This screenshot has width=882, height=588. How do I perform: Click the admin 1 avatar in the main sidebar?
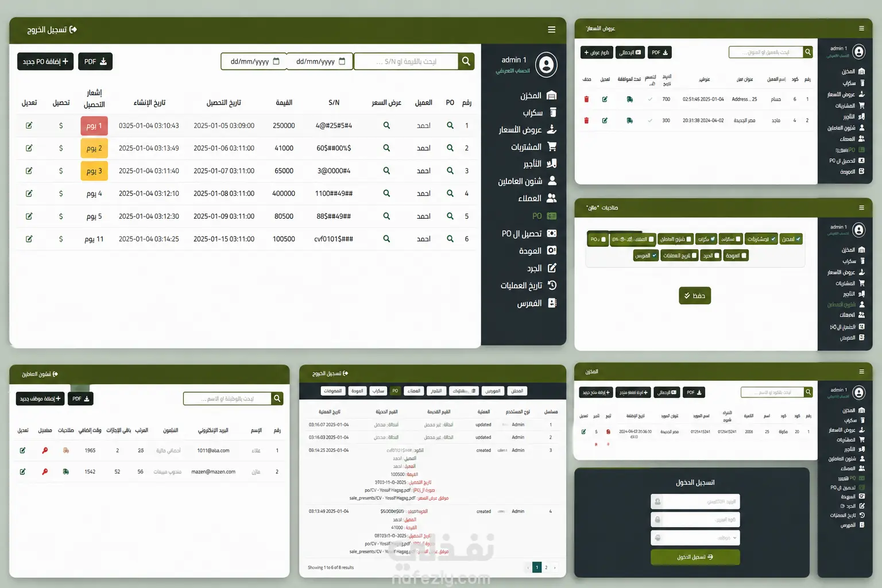click(546, 65)
